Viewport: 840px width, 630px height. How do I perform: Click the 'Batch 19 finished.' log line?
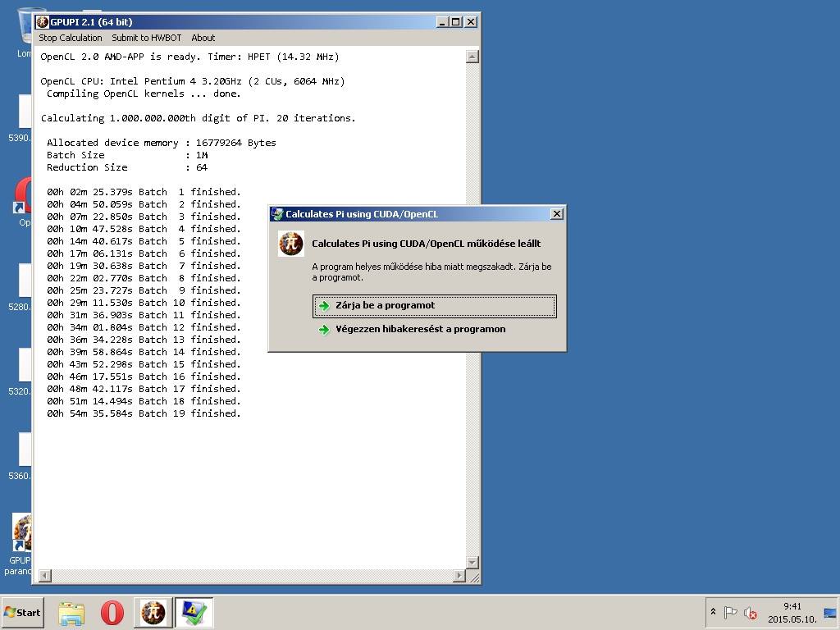coord(144,413)
